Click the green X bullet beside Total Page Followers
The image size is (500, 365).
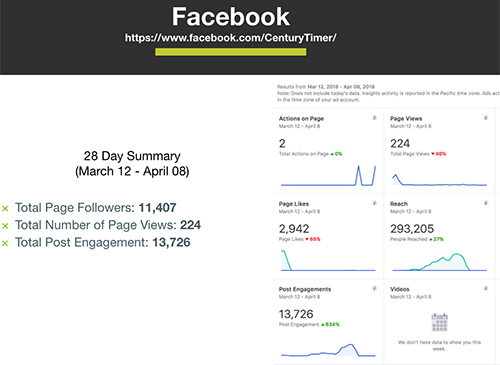click(5, 209)
